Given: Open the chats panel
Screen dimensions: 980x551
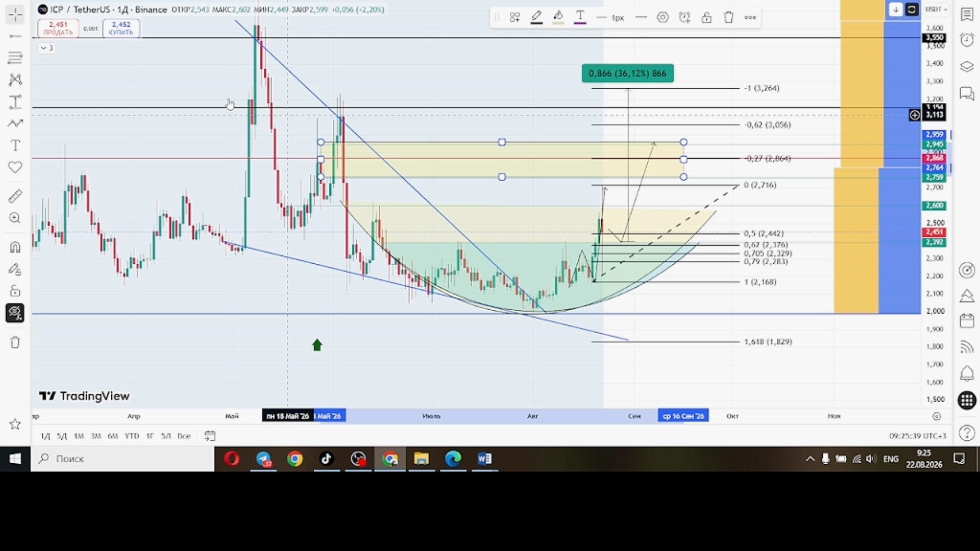Looking at the screenshot, I should [x=967, y=93].
